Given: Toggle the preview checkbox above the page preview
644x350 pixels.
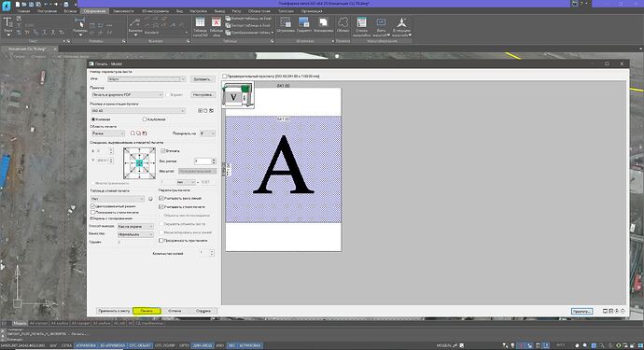Looking at the screenshot, I should (225, 76).
